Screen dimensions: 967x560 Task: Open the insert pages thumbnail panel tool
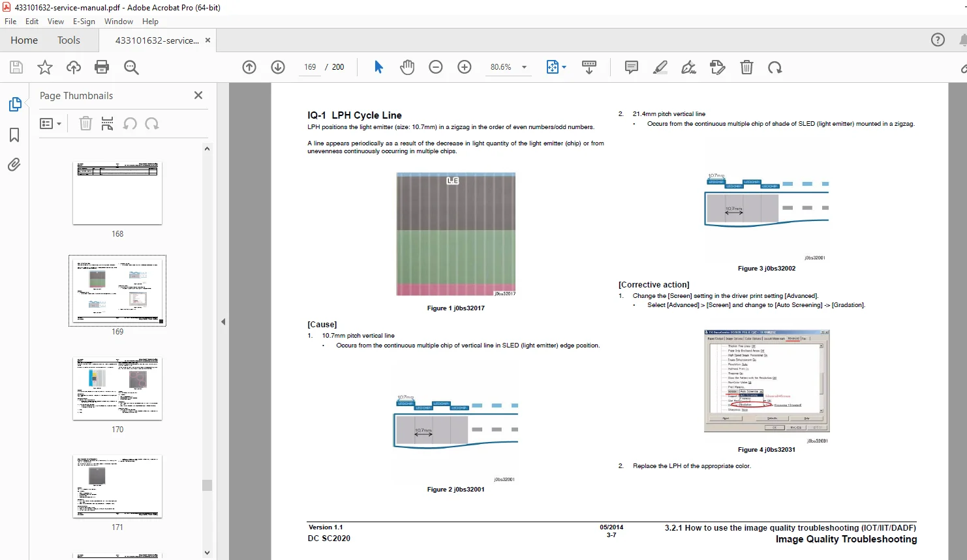point(108,123)
